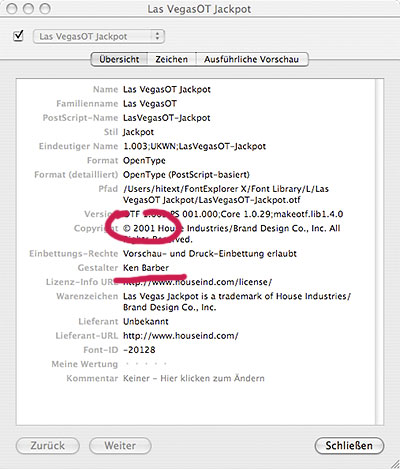Switch to the Zeichen tab
Viewport: 400px width, 469px height.
coord(172,59)
